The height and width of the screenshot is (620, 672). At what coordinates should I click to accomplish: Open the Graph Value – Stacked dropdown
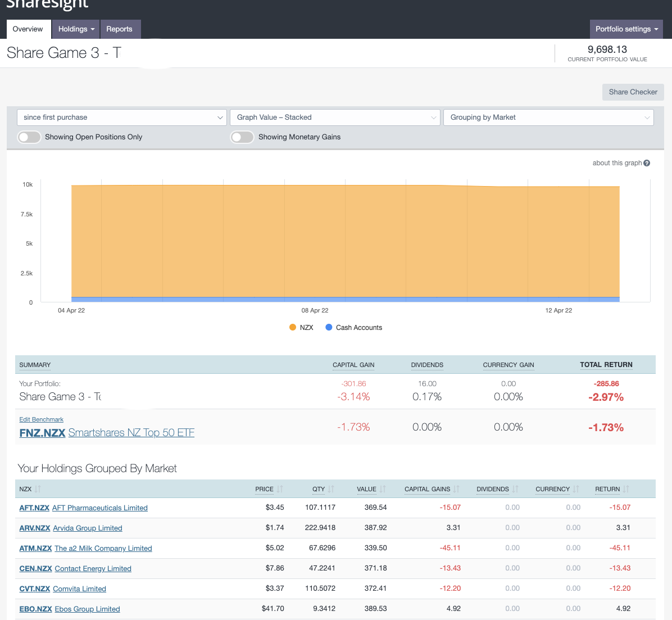335,117
